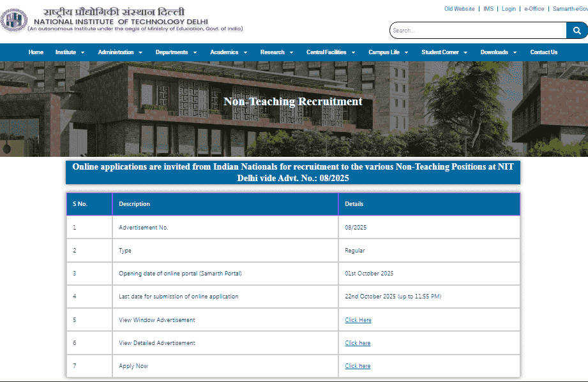This screenshot has width=588, height=382.
Task: Open the Academics dropdown menu
Action: coord(228,52)
